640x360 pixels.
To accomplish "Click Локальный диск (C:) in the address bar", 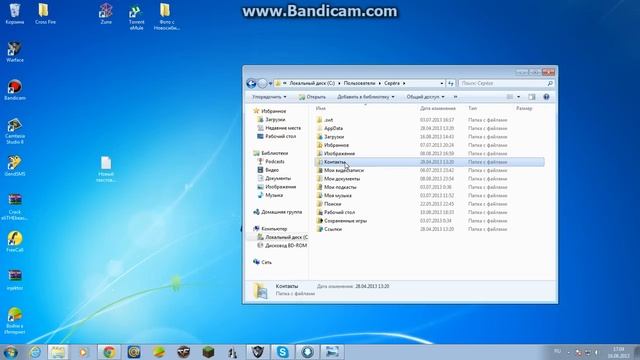I will click(x=312, y=83).
